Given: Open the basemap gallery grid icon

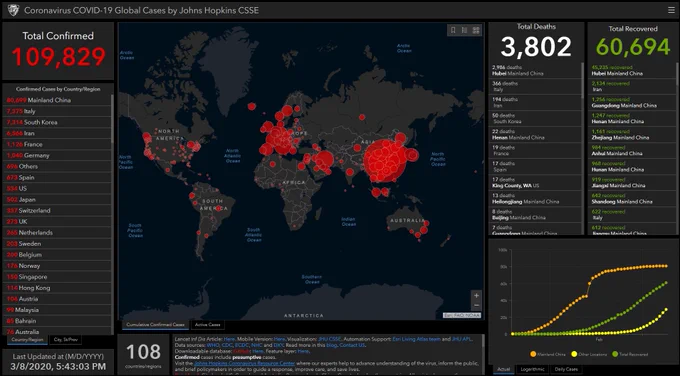Looking at the screenshot, I should click(x=476, y=30).
